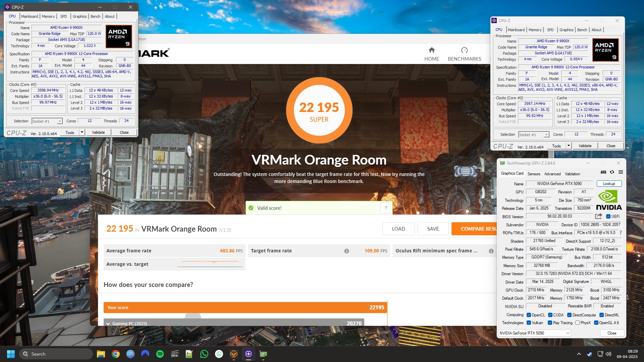Click the NVIDIA logo in GPU-Z
Viewport: 644px width, 362px height.
[x=609, y=200]
